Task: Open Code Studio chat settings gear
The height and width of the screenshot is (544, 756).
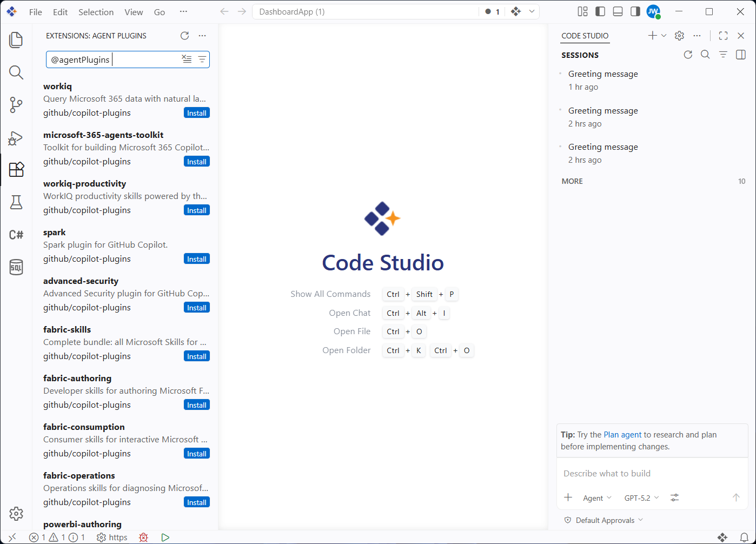Action: (x=680, y=36)
